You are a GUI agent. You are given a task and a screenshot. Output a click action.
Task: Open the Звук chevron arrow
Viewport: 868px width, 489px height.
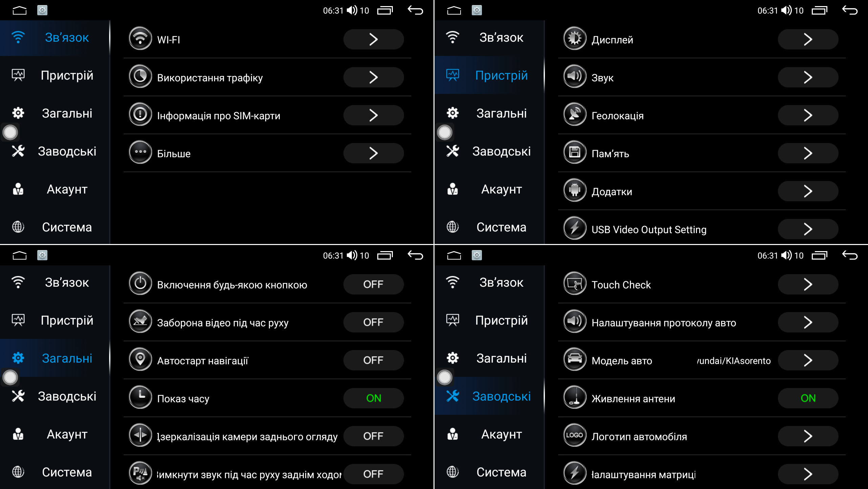808,77
